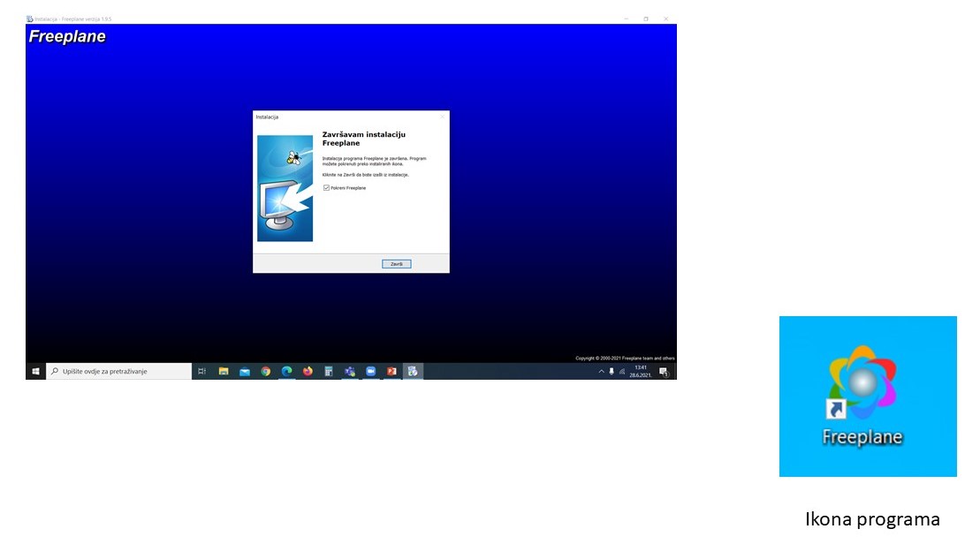
Task: Open Microsoft Teams from the taskbar
Action: pos(349,371)
